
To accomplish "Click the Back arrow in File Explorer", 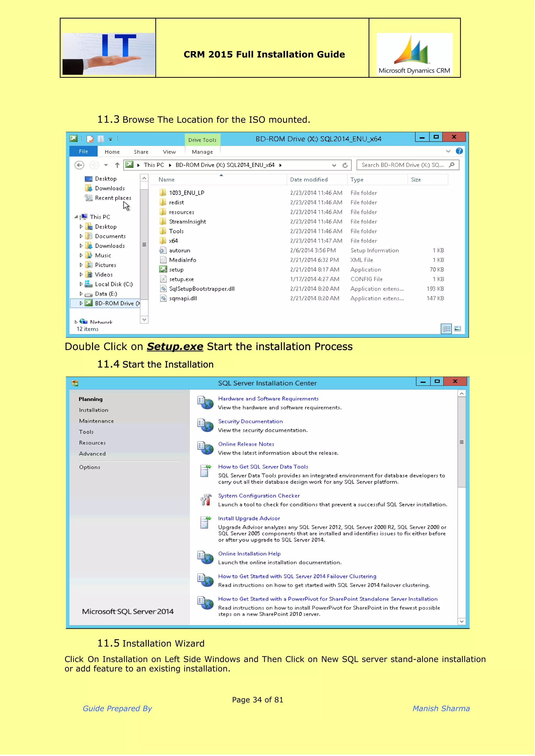I will [x=79, y=165].
